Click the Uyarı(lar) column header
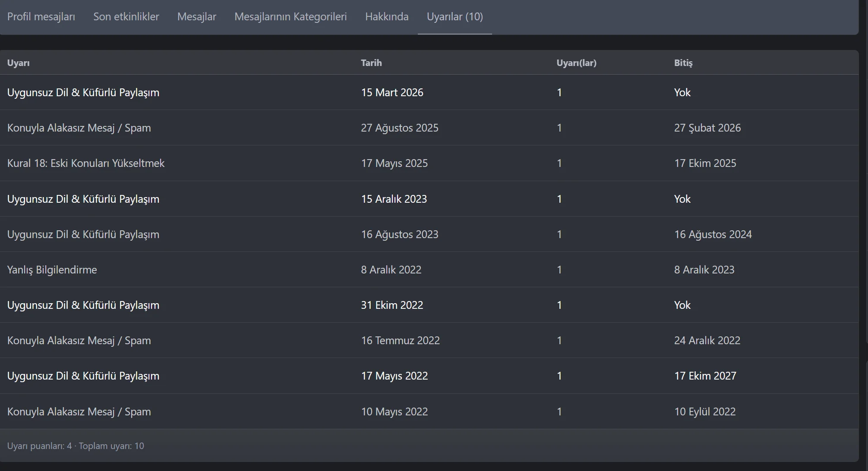Screen dimensions: 868x471 coord(576,63)
